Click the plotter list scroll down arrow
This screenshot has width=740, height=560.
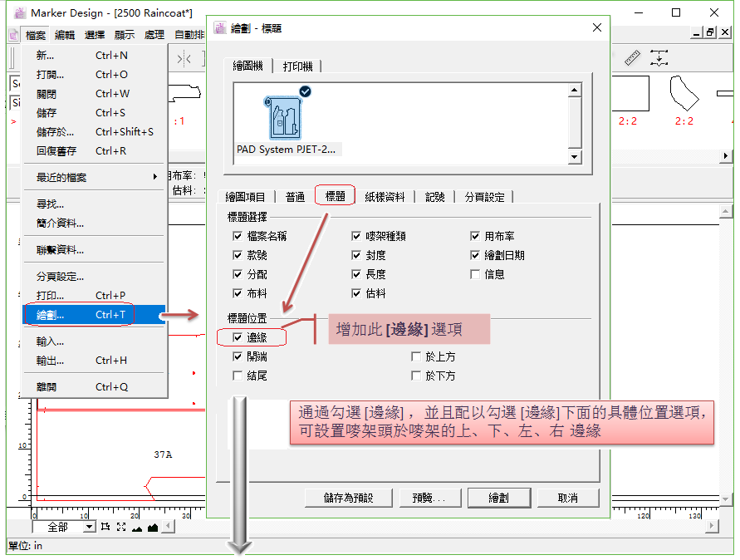coord(574,157)
